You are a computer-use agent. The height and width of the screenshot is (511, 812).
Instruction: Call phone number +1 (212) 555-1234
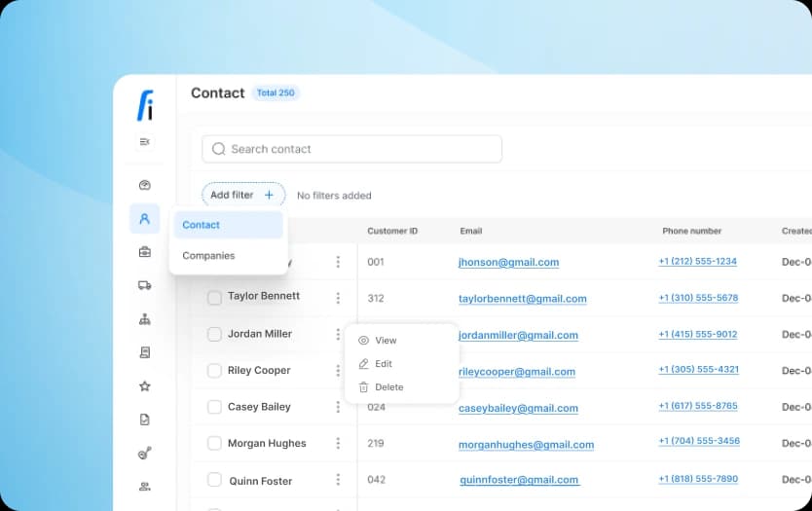tap(697, 262)
